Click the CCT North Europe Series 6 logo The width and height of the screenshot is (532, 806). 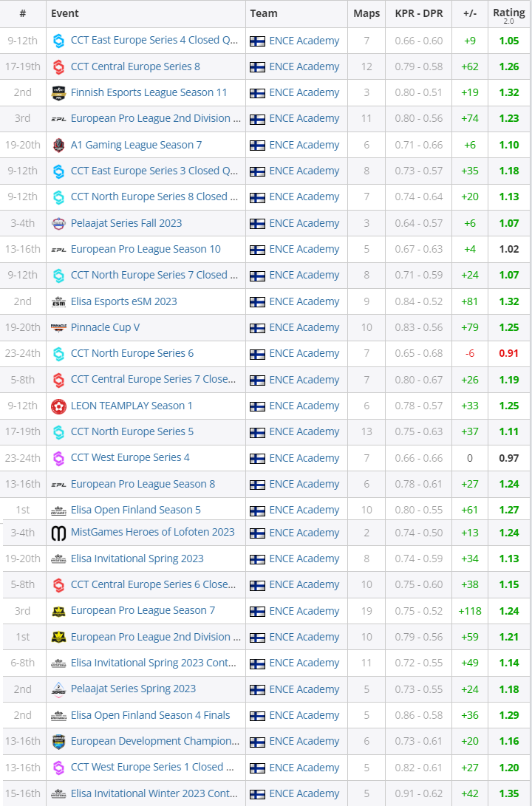58,354
